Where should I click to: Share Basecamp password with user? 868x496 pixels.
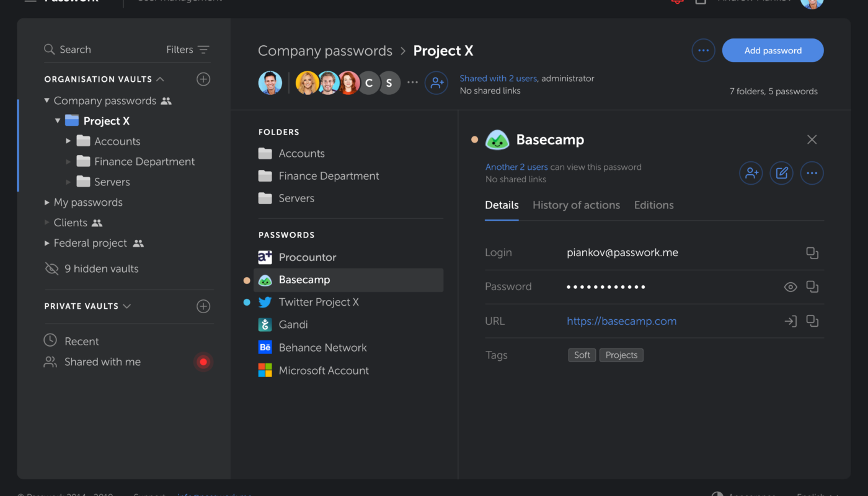point(751,173)
